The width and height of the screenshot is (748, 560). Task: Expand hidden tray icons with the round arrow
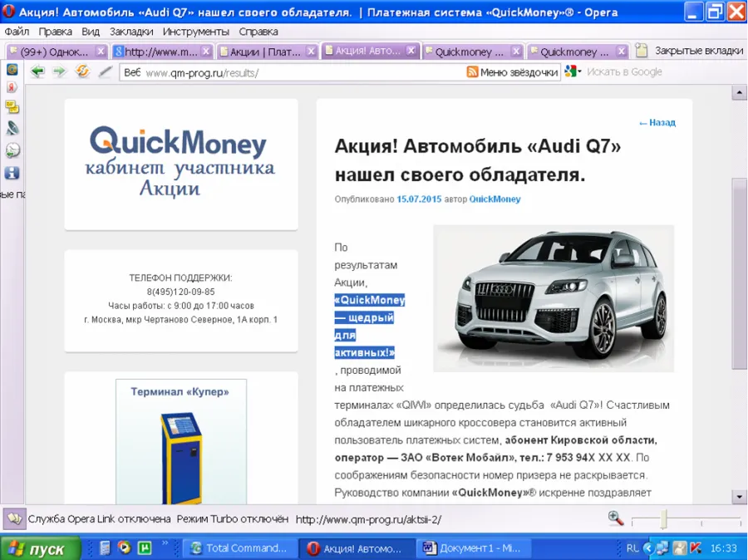pyautogui.click(x=647, y=548)
